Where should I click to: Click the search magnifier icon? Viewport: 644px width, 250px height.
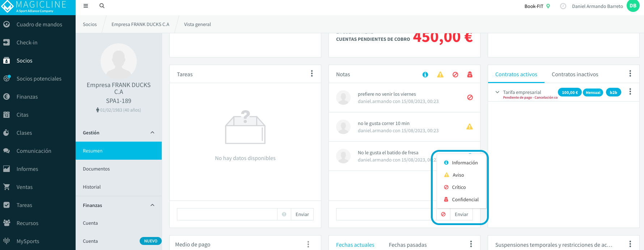(x=102, y=6)
